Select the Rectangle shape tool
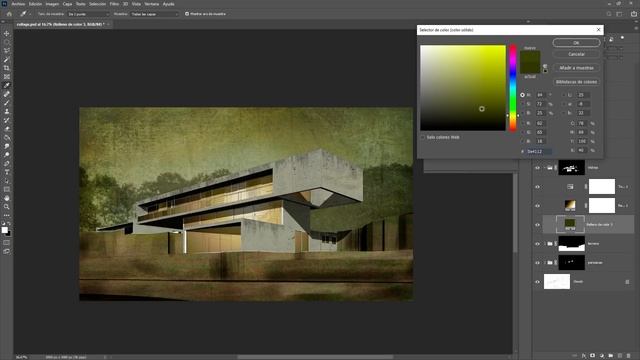Screen dimensions: 640x360 pos(7,189)
